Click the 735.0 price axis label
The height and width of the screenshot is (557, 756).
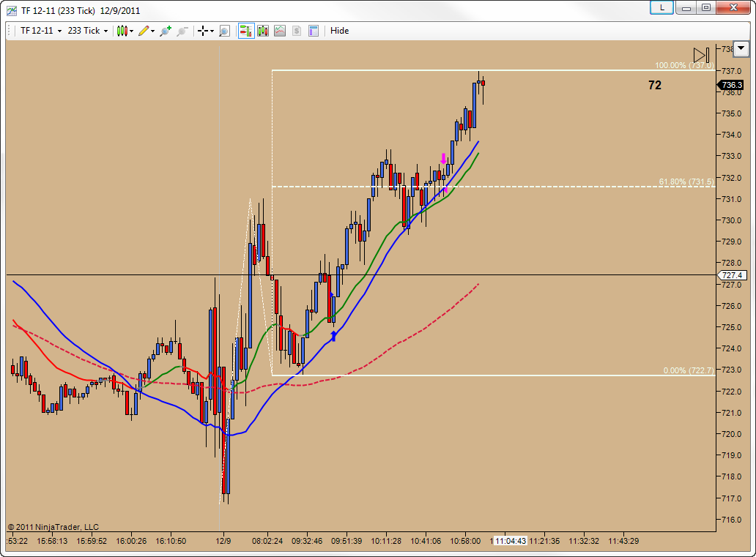pos(731,113)
